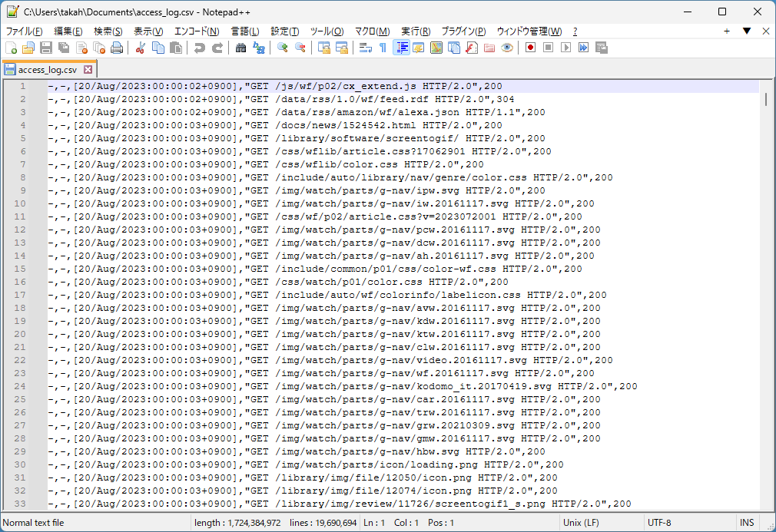Viewport: 776px width, 532px height.
Task: Open the マクロ menu
Action: (x=373, y=31)
